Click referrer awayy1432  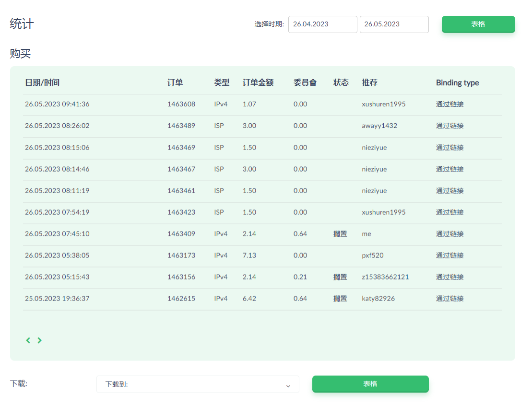379,126
